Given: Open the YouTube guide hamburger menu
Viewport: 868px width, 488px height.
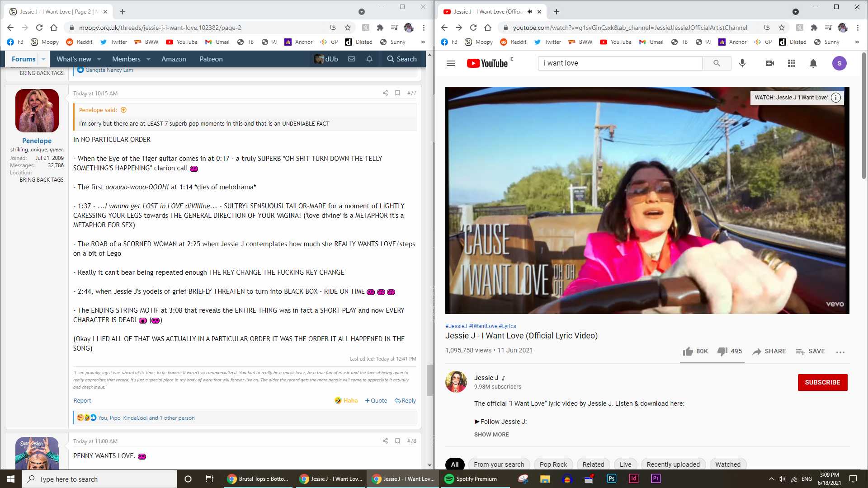Looking at the screenshot, I should 450,63.
